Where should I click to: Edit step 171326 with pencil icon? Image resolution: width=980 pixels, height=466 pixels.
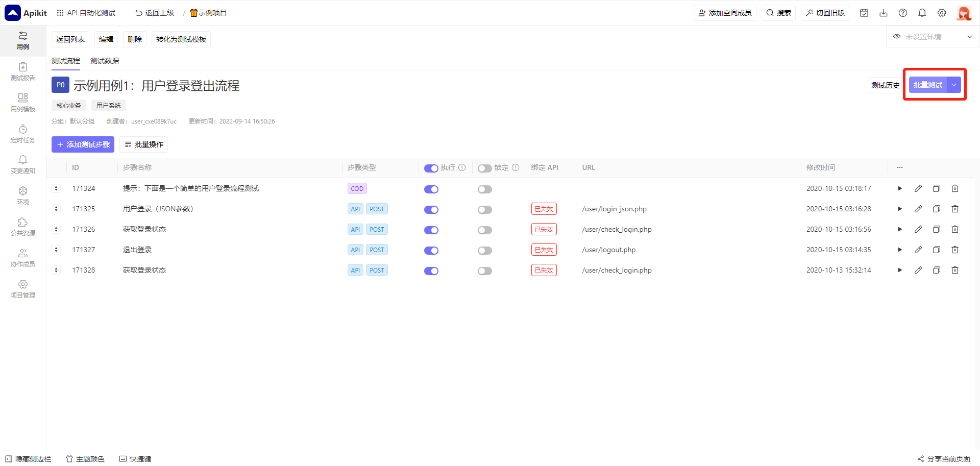918,229
